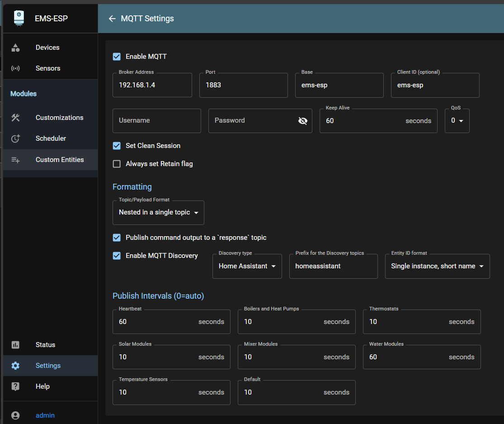Enable Always set Retain flag
The image size is (504, 424).
[x=117, y=164]
